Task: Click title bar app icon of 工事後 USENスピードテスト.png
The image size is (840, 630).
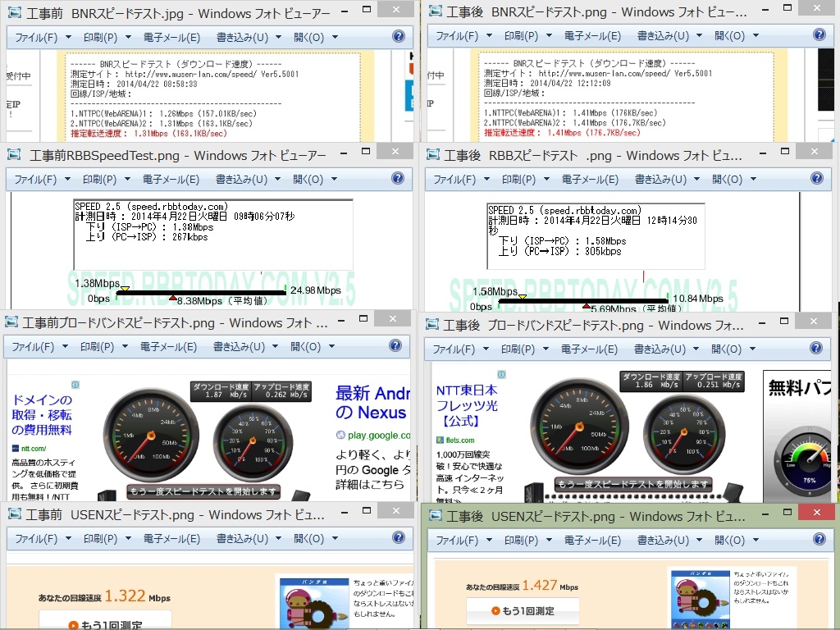Action: coord(436,515)
